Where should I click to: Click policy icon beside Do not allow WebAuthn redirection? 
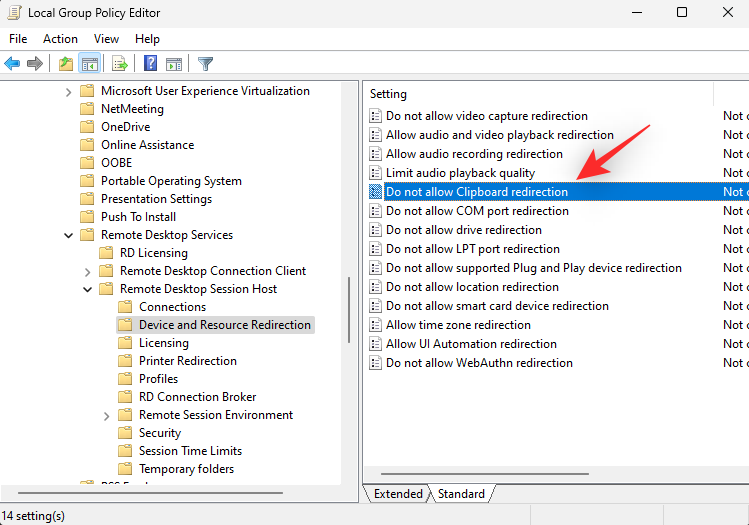coord(376,363)
